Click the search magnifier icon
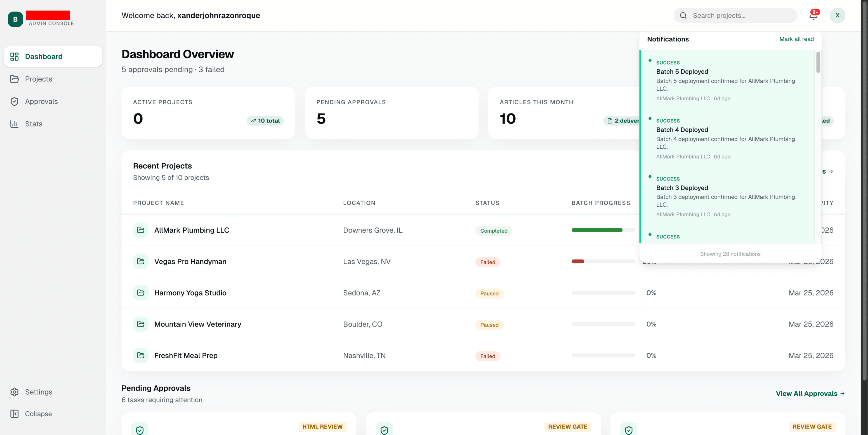 pyautogui.click(x=683, y=16)
